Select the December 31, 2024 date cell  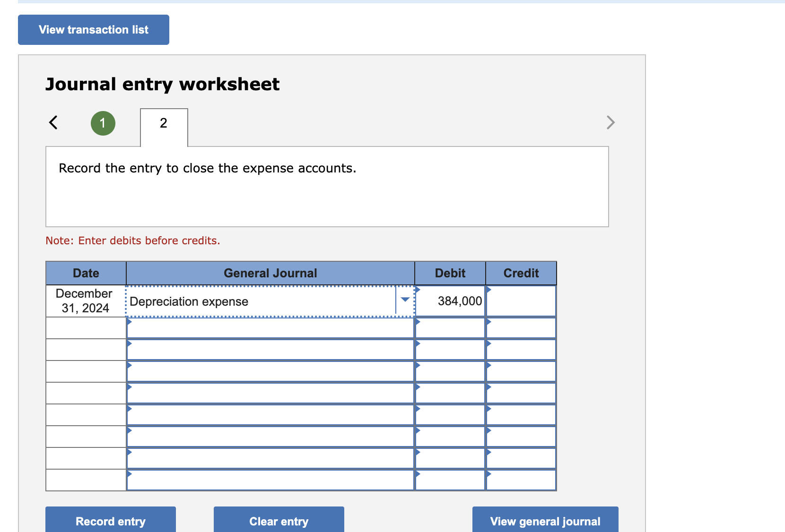85,301
